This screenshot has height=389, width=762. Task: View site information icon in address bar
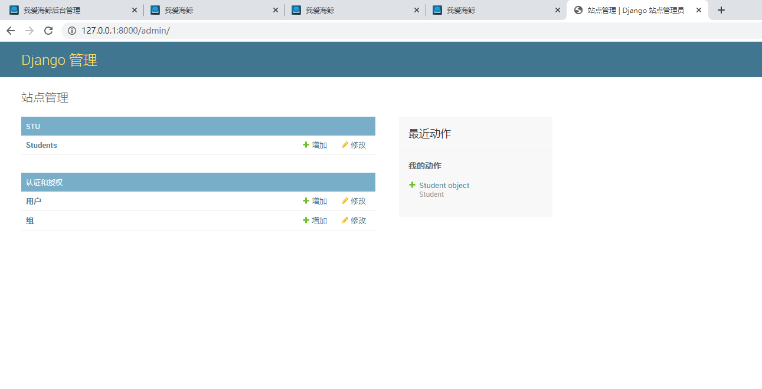point(72,31)
